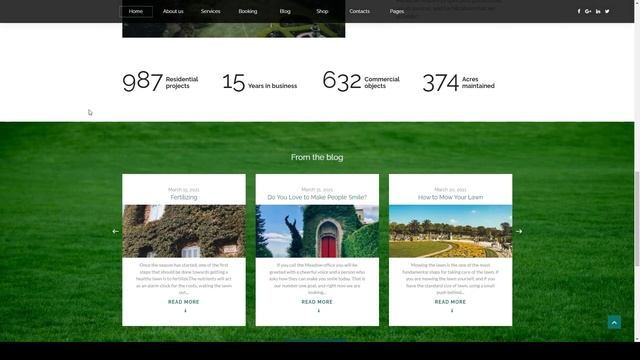The height and width of the screenshot is (360, 640).
Task: Open the LinkedIn social icon
Action: coord(598,11)
